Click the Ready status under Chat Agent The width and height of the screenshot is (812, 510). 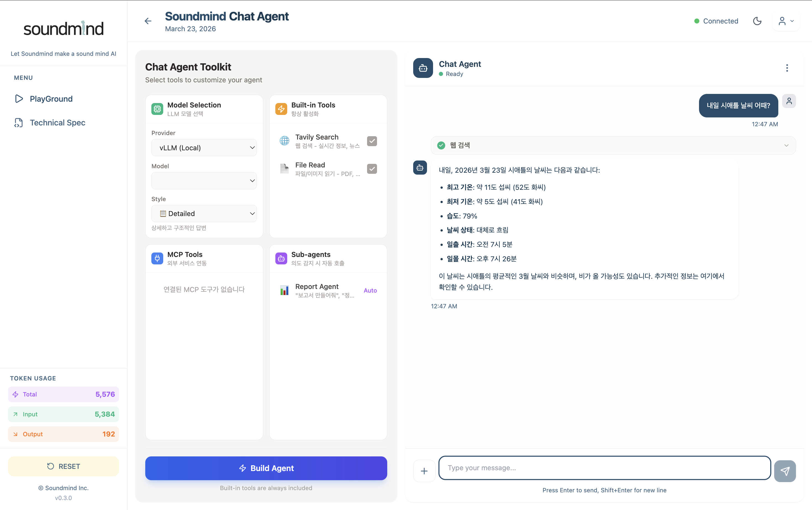tap(451, 74)
